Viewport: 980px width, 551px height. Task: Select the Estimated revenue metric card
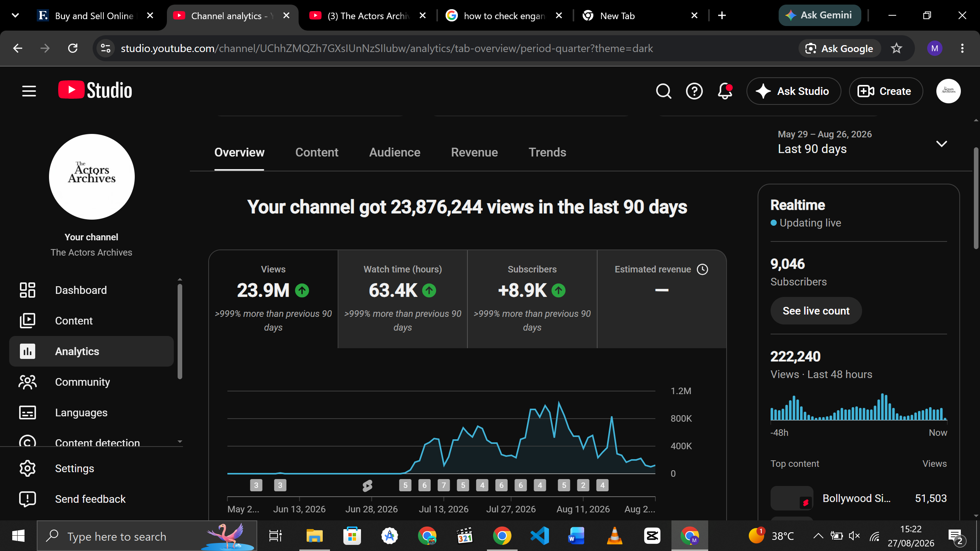[x=661, y=299]
